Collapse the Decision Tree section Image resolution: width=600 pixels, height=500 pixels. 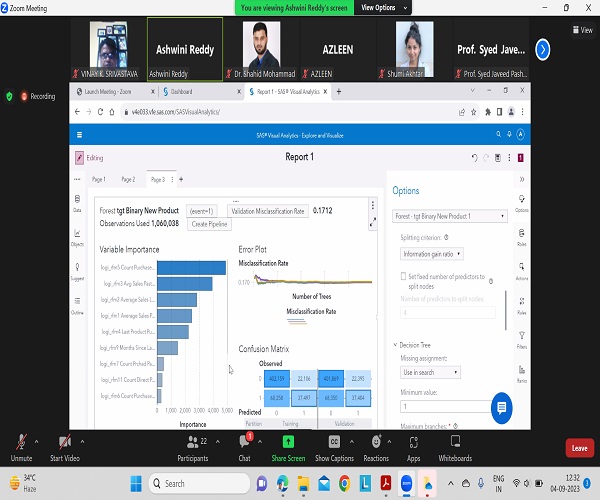tap(395, 345)
